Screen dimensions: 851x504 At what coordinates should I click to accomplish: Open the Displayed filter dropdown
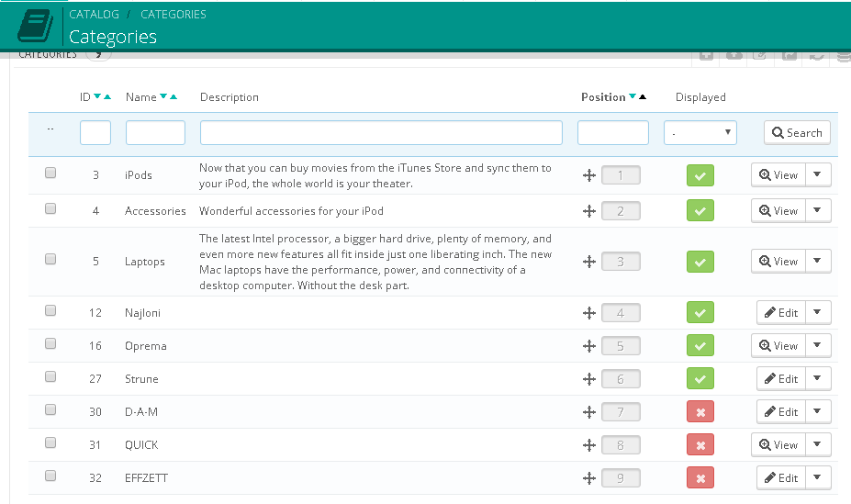tap(700, 133)
